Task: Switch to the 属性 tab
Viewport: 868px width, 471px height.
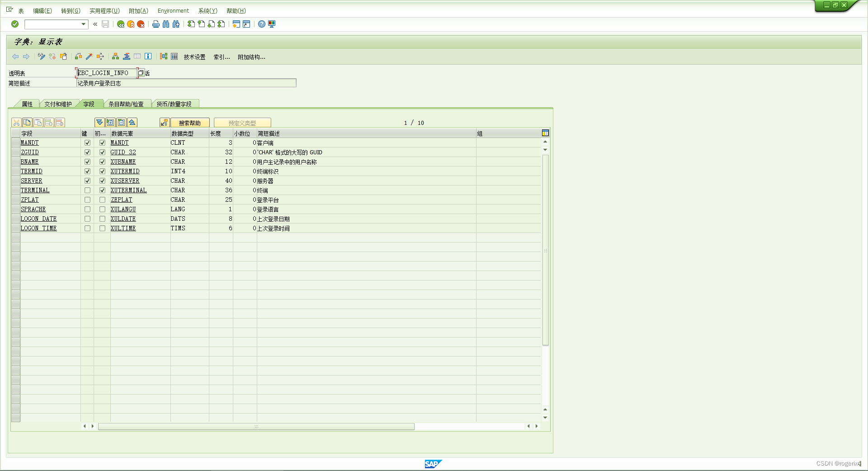Action: [27, 104]
